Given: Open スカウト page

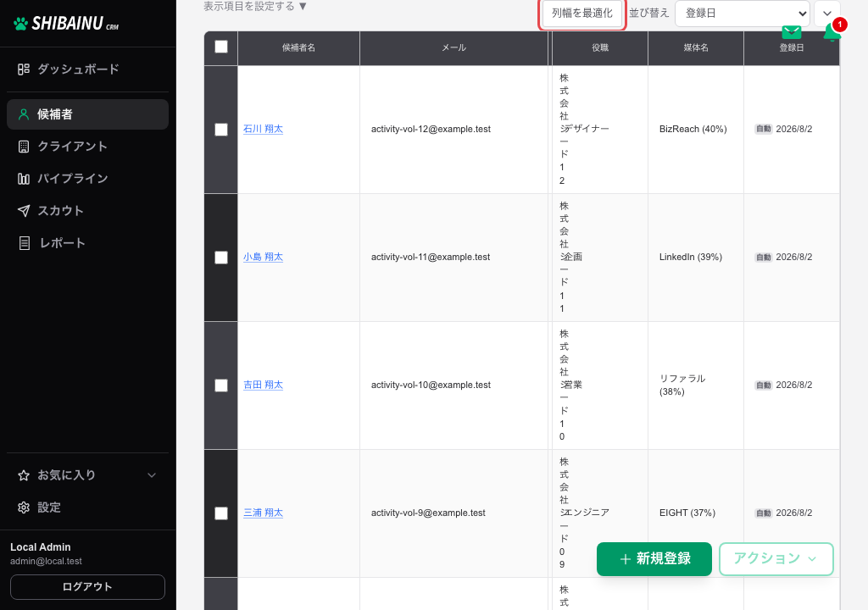Looking at the screenshot, I should (x=87, y=211).
